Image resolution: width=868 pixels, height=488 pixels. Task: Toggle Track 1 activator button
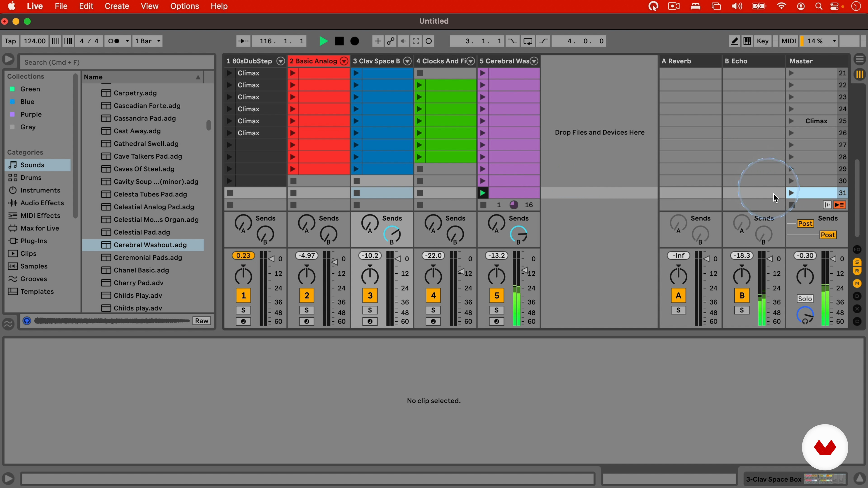point(243,296)
